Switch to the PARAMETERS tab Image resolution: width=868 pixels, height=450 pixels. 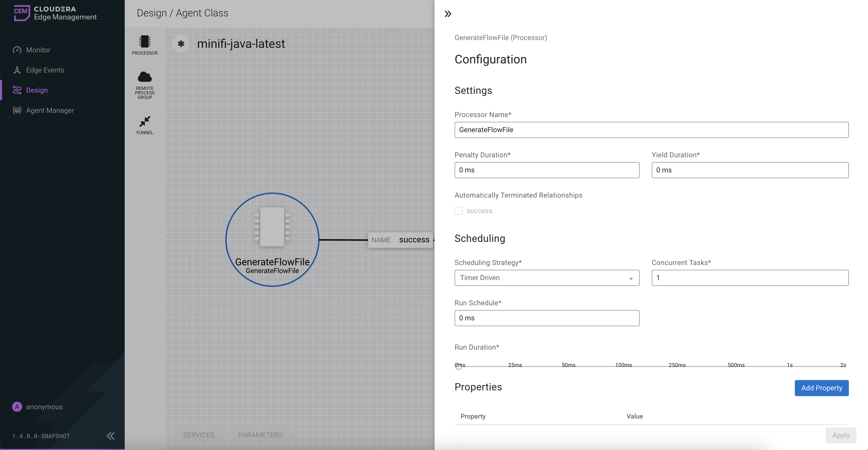click(260, 435)
